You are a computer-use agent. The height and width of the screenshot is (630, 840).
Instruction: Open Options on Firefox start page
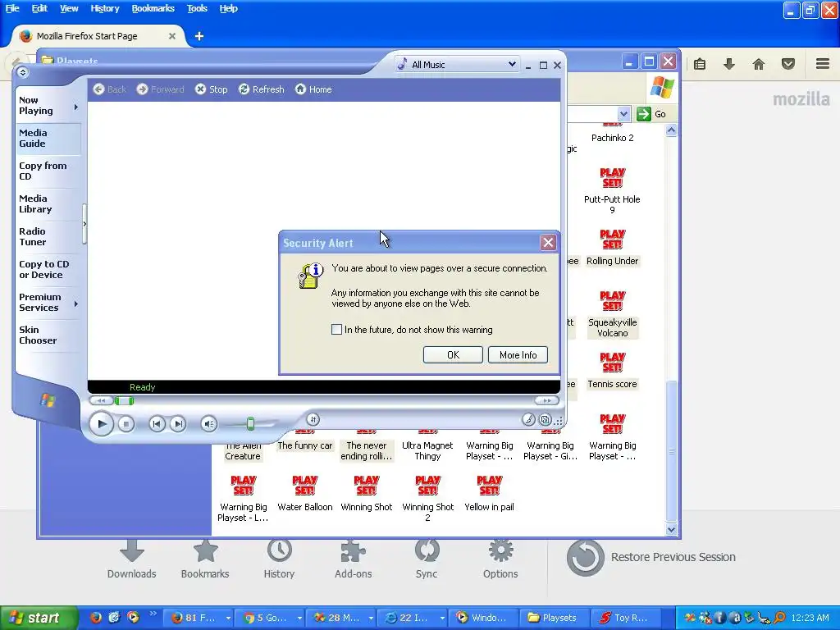500,558
